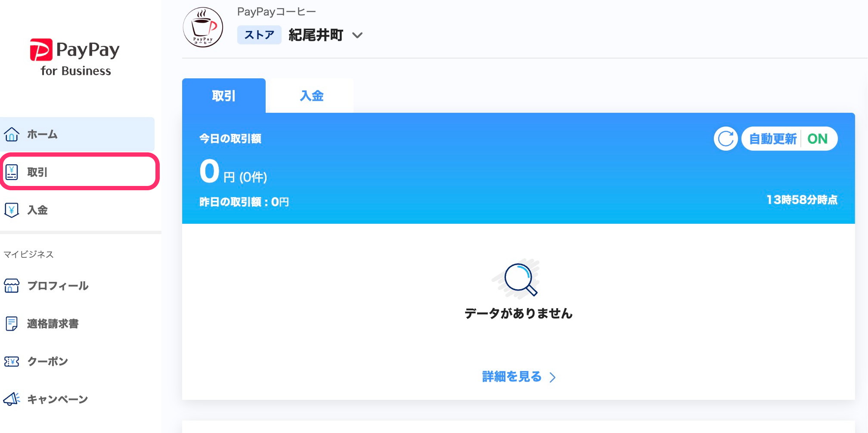Click the データがありません message
Screen dimensions: 868x433
(x=518, y=313)
